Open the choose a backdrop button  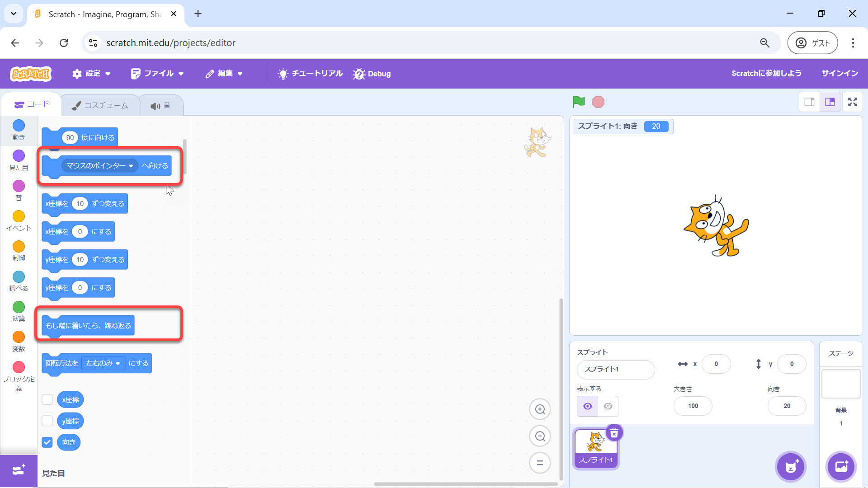[841, 467]
